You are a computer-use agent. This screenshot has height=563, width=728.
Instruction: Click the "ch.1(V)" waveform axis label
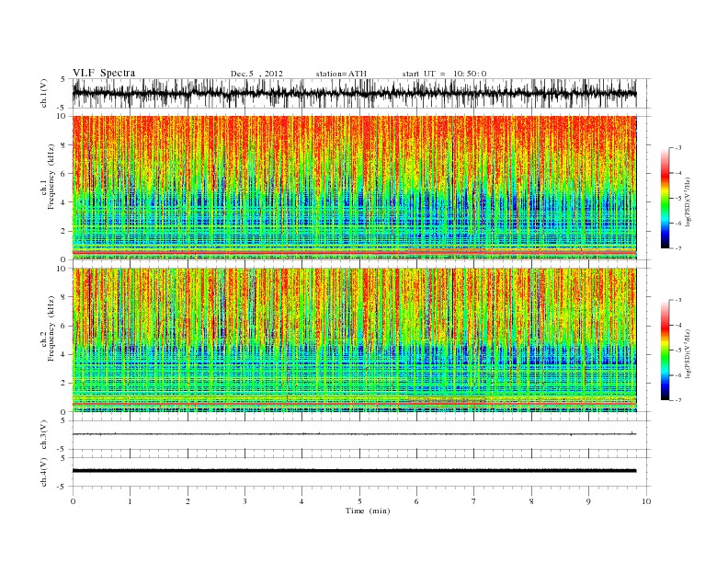point(44,93)
